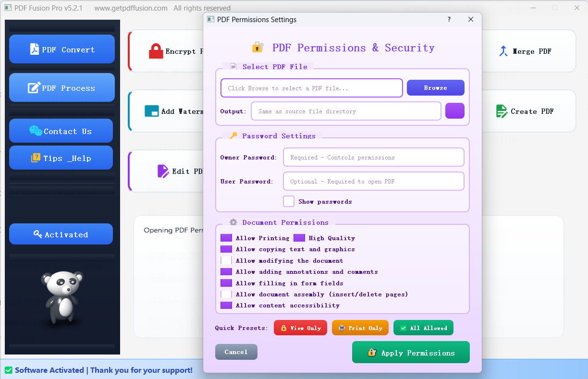Click the Browse button
Screen dimensions: 588x379
click(435, 88)
